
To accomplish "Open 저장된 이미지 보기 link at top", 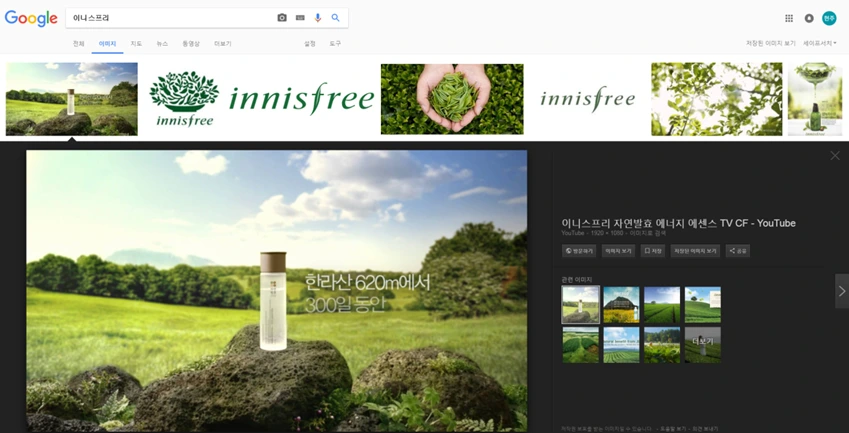I will click(x=770, y=43).
